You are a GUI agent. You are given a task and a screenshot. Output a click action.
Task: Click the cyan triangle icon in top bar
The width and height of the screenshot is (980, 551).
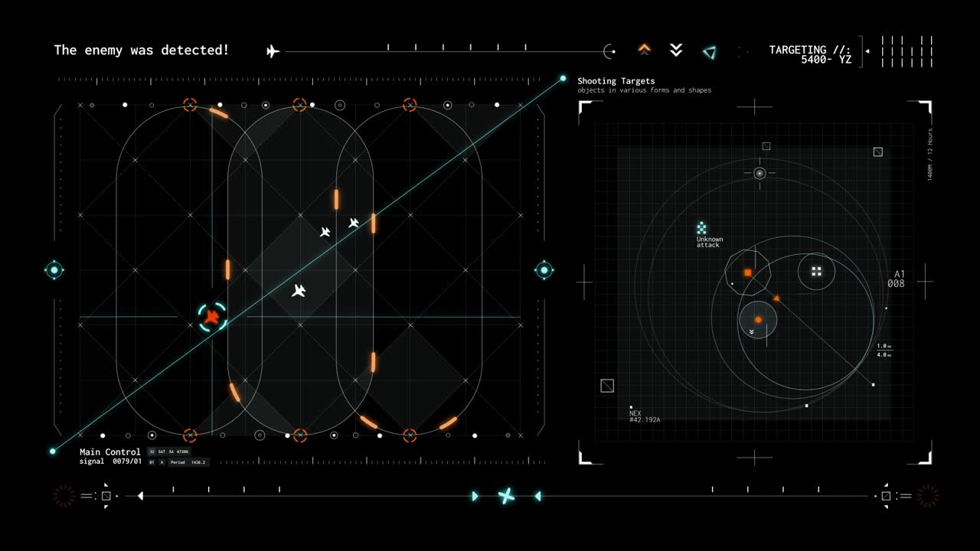point(710,52)
